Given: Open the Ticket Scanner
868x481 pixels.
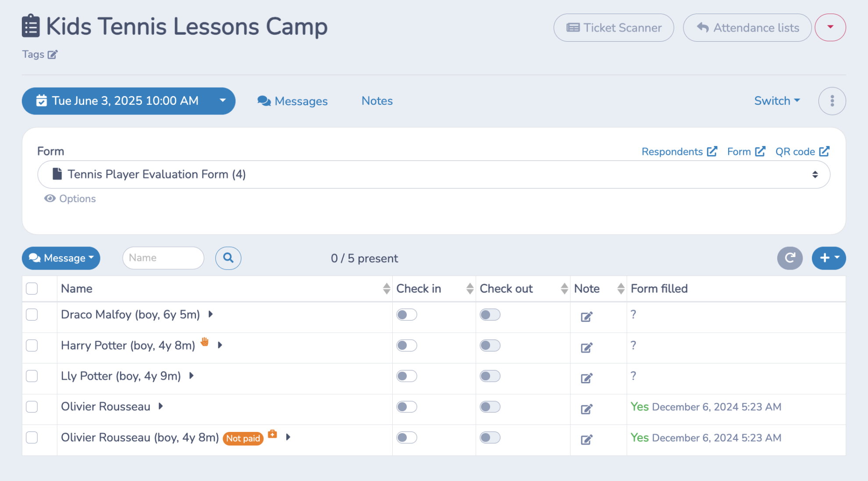Looking at the screenshot, I should click(613, 28).
